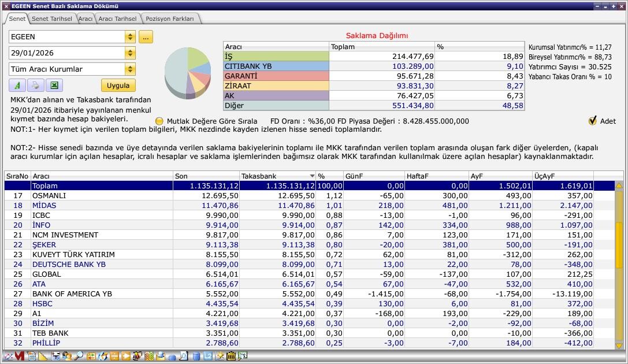628x364 pixels.
Task: Switch to the Senet Tarihsel tab
Action: click(x=51, y=18)
